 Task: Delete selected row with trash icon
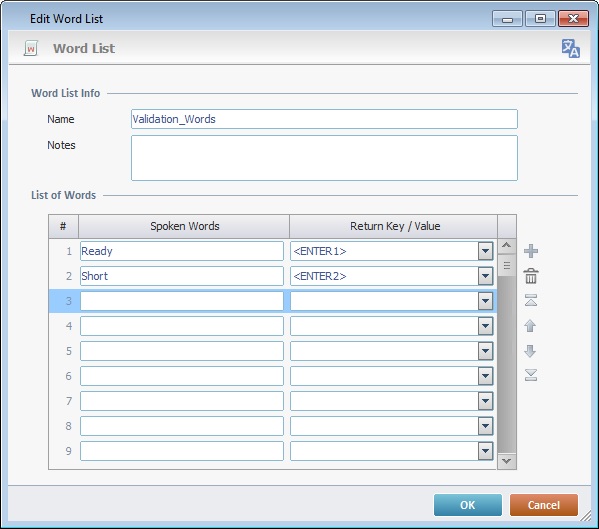(531, 276)
